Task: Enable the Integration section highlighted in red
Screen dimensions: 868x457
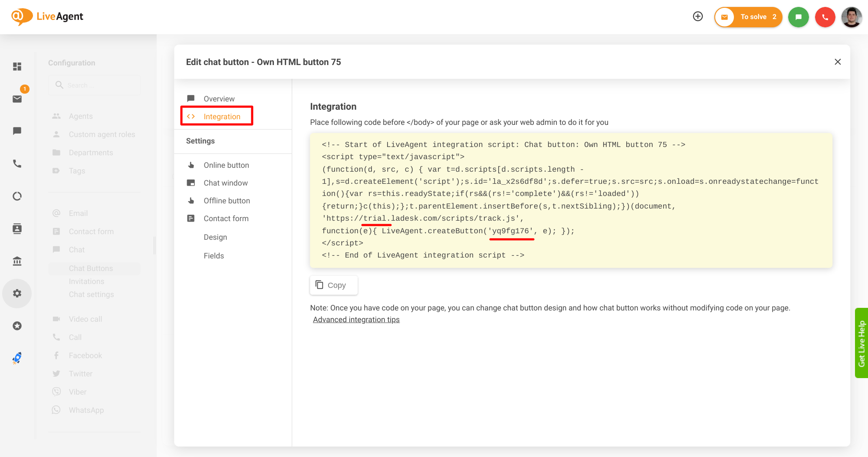Action: pyautogui.click(x=222, y=116)
